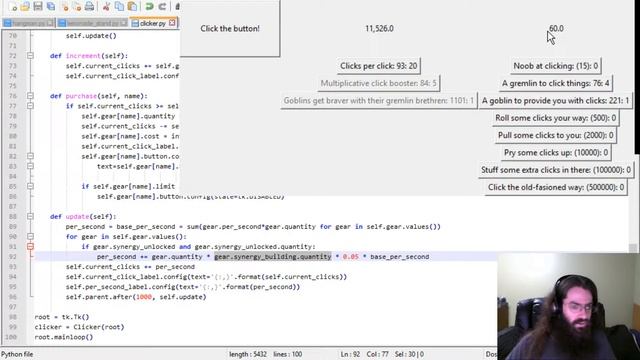Viewport: 640px width, 360px height.
Task: Cut selection with the scissors icon
Action: point(106,6)
